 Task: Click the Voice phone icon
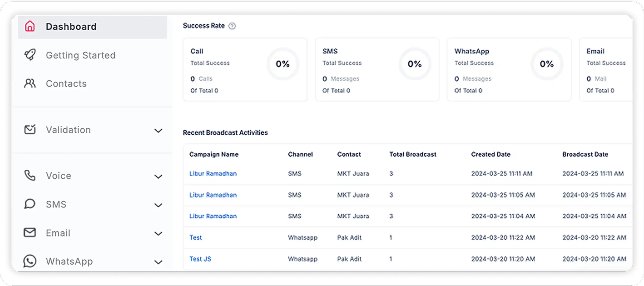30,175
